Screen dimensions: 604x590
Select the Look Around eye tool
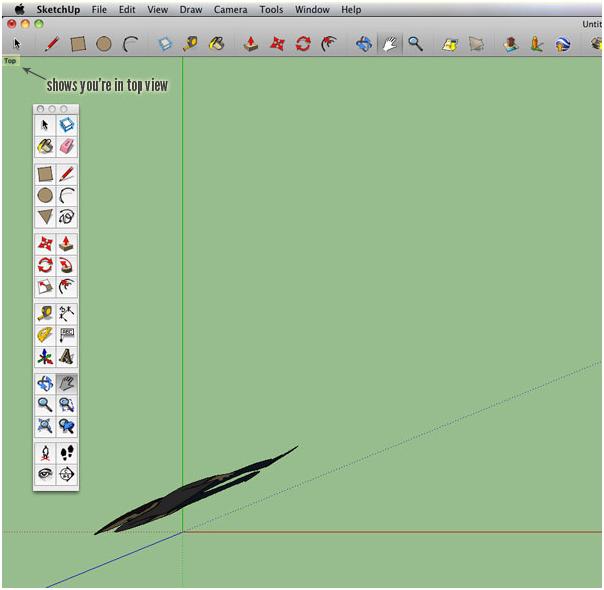(45, 475)
